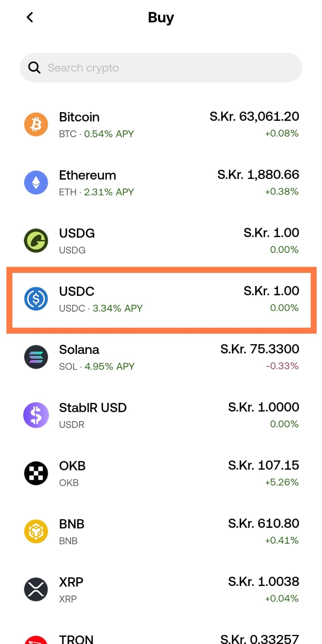Screen dimensions: 322x644
Task: Tap the yellow BNB coin icon
Action: click(x=36, y=531)
